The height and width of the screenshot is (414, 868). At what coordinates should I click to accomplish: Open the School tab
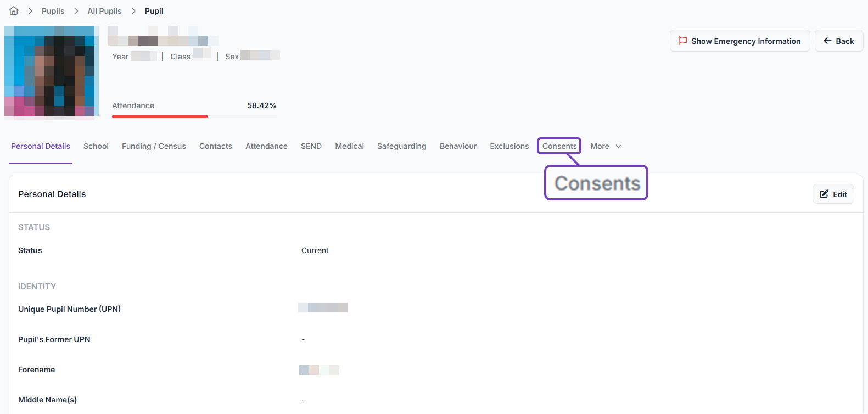(x=96, y=146)
